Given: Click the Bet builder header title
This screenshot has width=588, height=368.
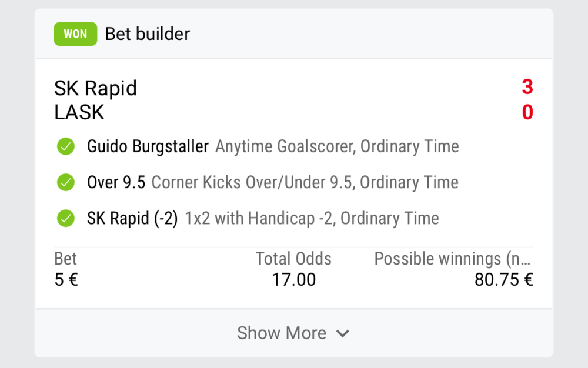Looking at the screenshot, I should coord(147,34).
